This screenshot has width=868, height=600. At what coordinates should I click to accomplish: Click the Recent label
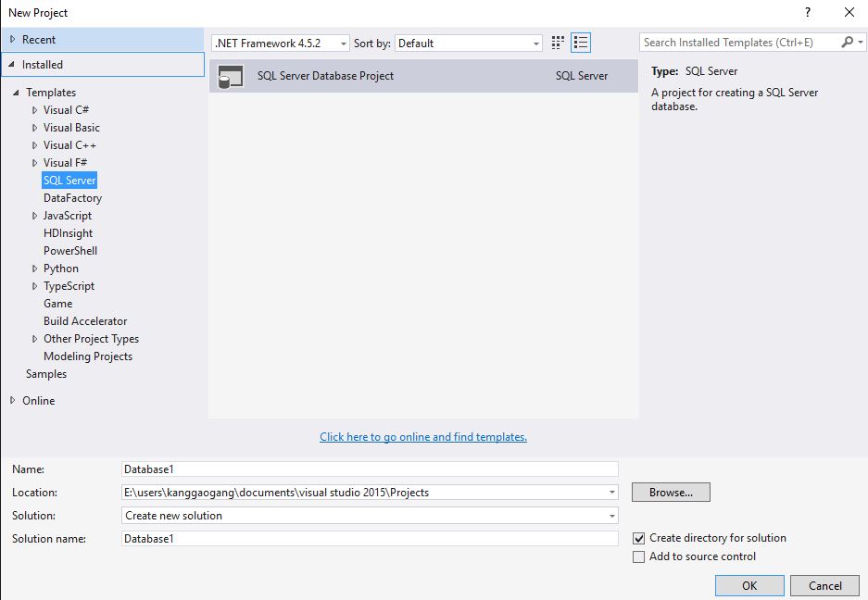click(39, 39)
